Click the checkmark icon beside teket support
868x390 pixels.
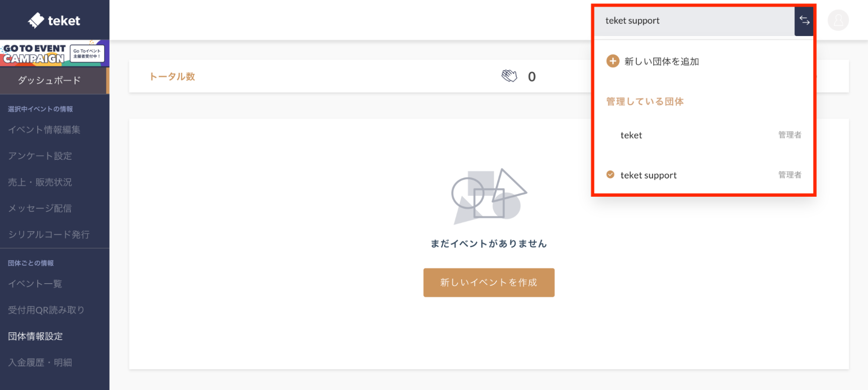611,175
